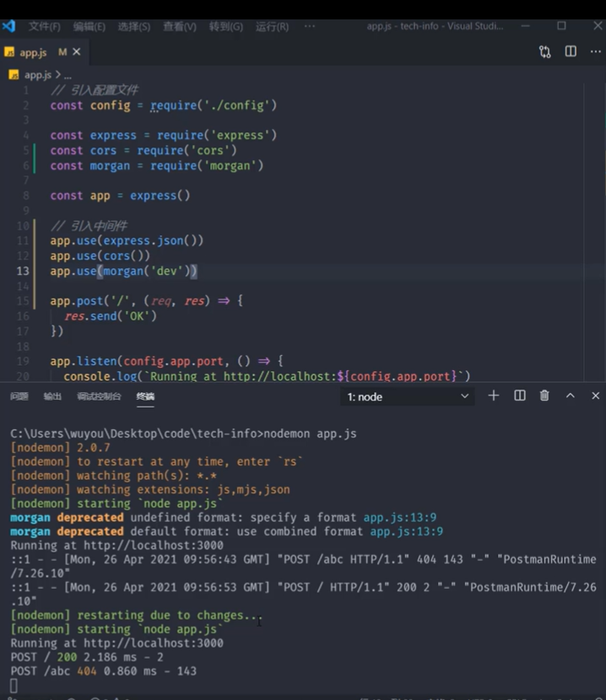Create a new terminal with plus icon
Viewport: 606px width, 700px height.
click(494, 396)
